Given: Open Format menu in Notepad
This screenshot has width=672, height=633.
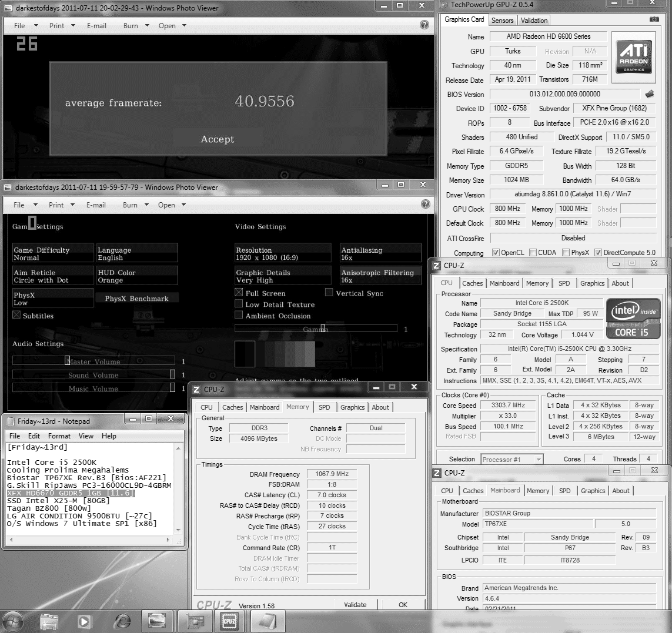Looking at the screenshot, I should (x=59, y=436).
